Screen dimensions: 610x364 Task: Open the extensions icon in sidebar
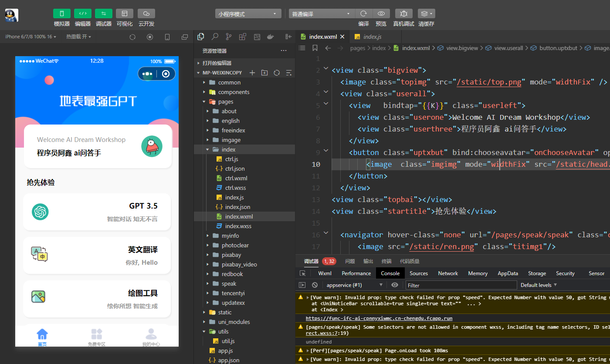pyautogui.click(x=243, y=37)
